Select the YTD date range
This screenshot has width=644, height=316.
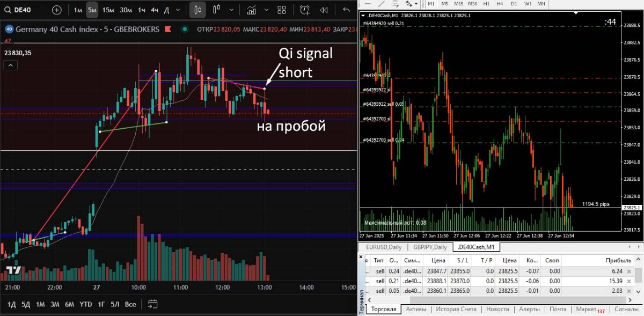(x=85, y=304)
